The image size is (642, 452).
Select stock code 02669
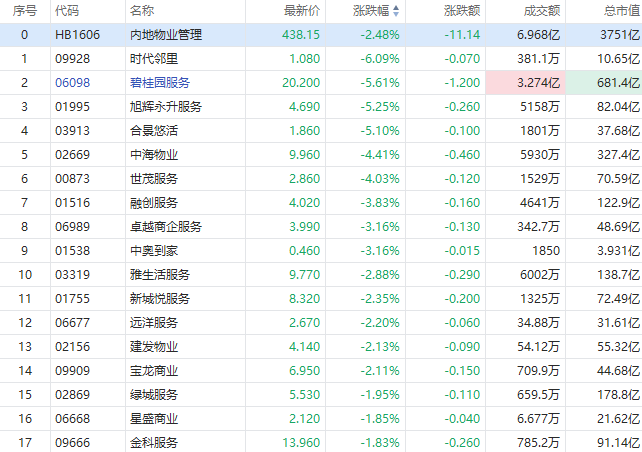72,155
